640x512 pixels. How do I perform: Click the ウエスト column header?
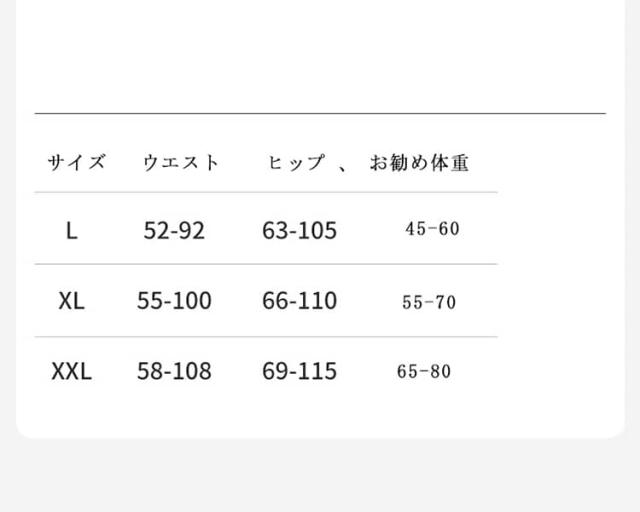pyautogui.click(x=181, y=162)
